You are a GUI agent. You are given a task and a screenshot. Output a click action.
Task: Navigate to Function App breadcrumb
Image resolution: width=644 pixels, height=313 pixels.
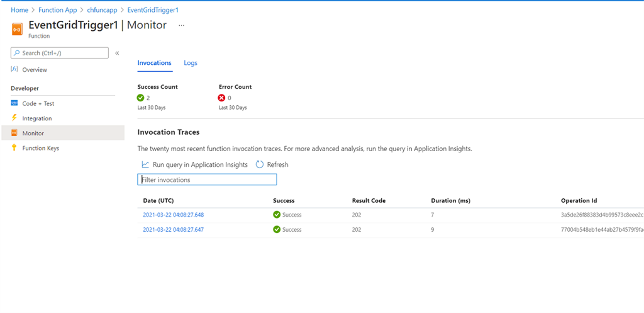point(57,10)
